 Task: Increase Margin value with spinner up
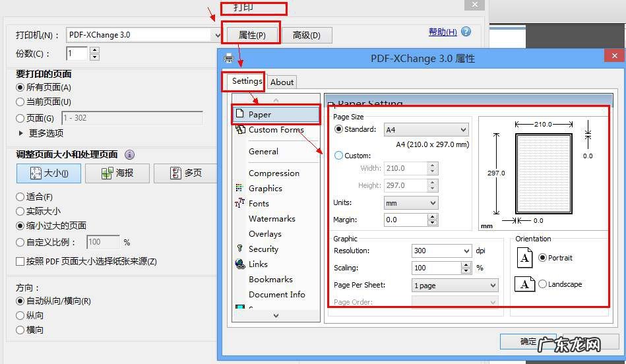pyautogui.click(x=432, y=217)
